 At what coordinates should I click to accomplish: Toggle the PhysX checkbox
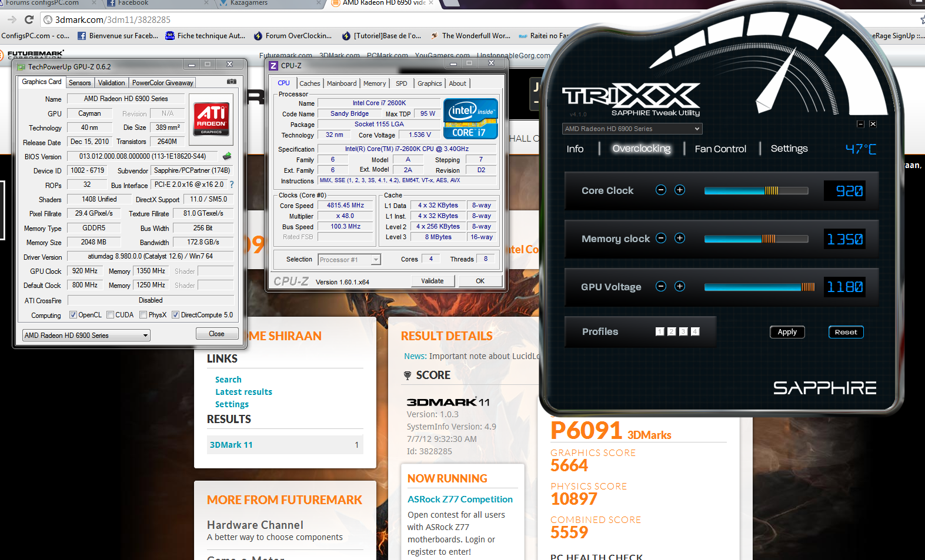pos(143,315)
